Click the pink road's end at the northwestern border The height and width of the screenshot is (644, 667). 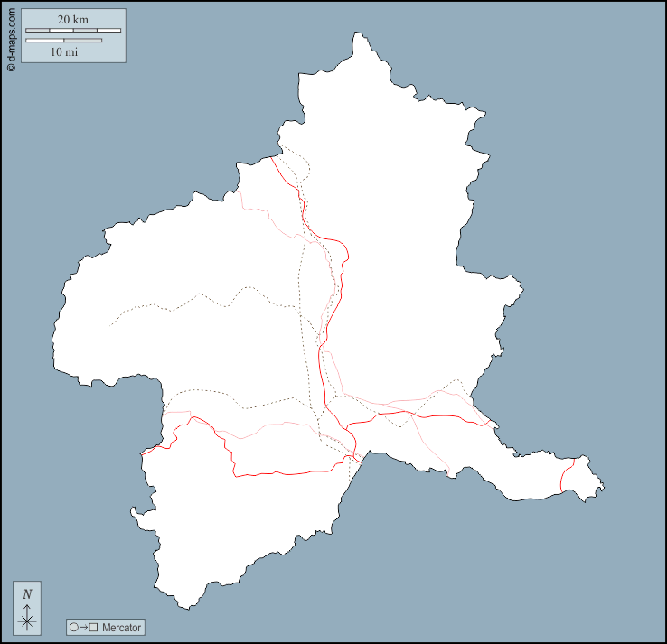coord(240,193)
